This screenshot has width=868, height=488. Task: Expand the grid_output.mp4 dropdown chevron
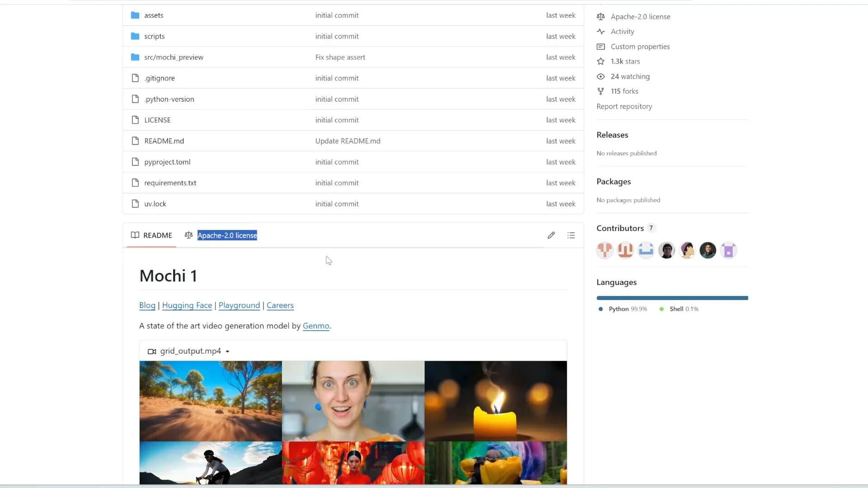tap(227, 351)
